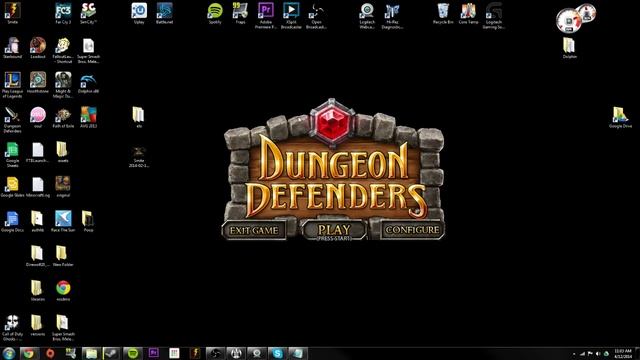The width and height of the screenshot is (640, 360).
Task: Select the AVG 2013 desktop icon
Action: (x=89, y=117)
